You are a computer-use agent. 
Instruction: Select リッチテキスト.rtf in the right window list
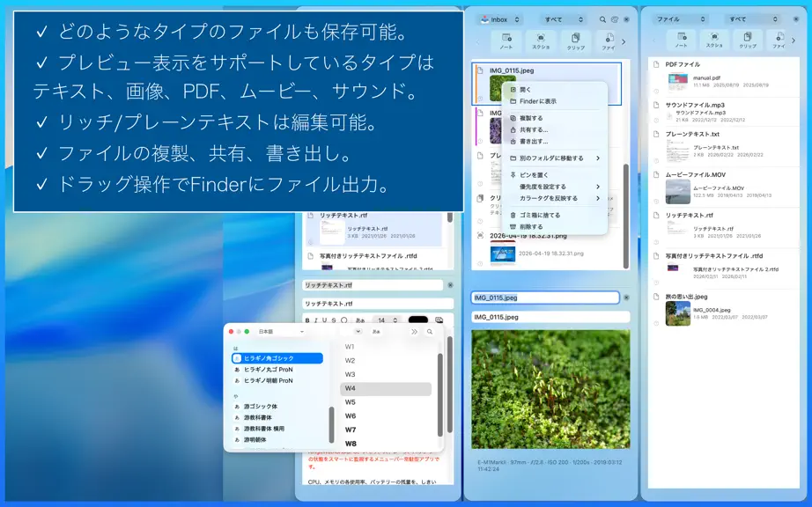coord(725,228)
